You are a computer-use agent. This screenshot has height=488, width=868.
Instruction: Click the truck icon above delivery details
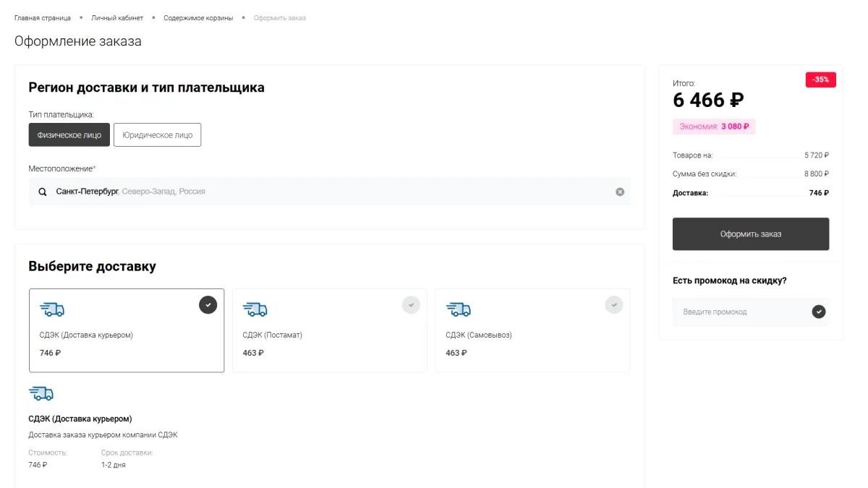click(x=41, y=393)
